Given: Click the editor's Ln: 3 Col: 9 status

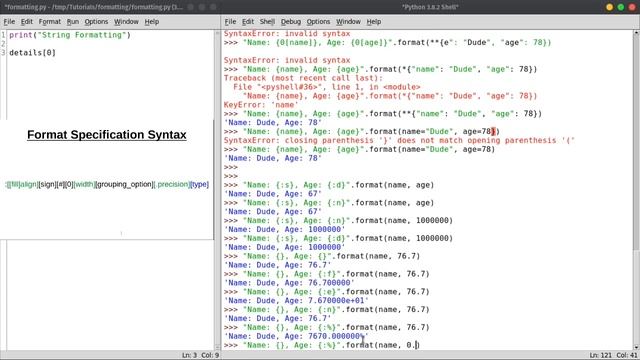Looking at the screenshot, I should (200, 355).
